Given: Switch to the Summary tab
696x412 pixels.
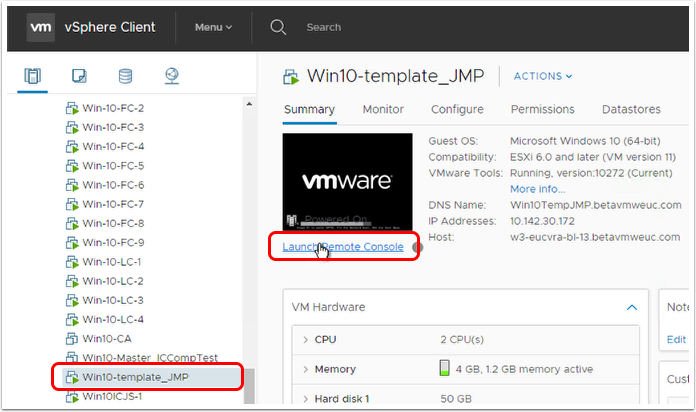Looking at the screenshot, I should (309, 110).
